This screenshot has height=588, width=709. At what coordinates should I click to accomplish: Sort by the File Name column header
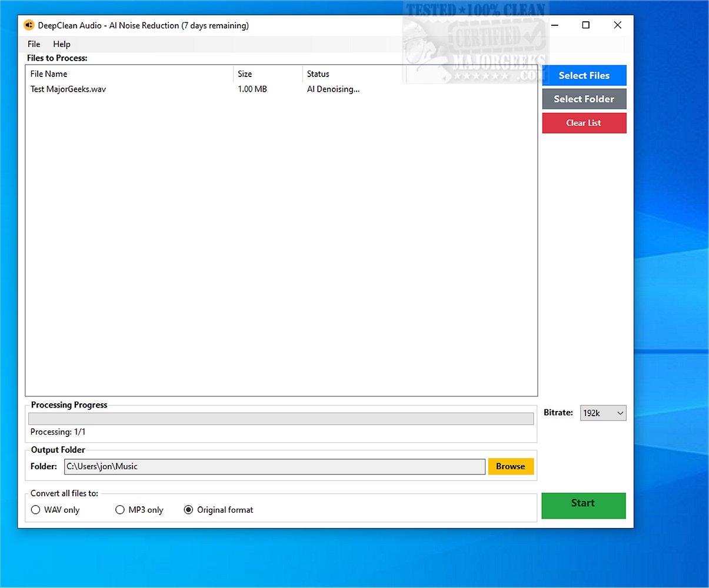pyautogui.click(x=129, y=74)
